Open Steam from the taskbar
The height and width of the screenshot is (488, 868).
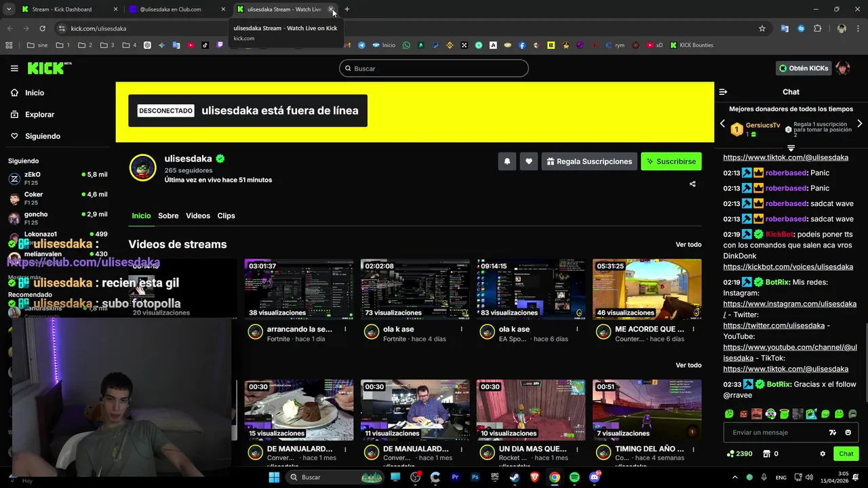tap(515, 477)
